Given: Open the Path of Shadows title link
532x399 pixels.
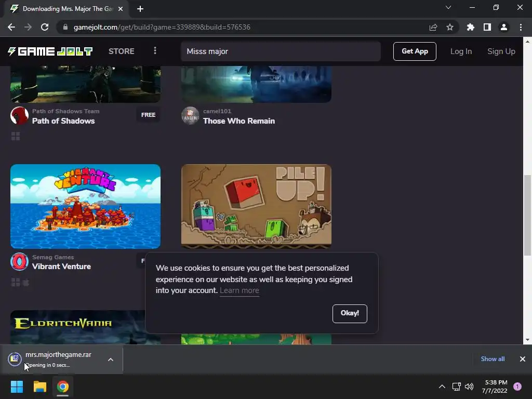Looking at the screenshot, I should [63, 121].
